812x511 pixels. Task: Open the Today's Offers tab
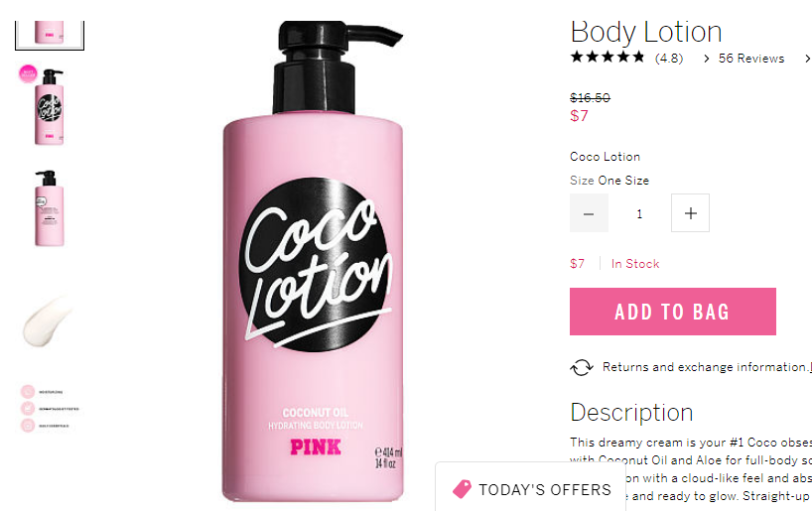530,489
